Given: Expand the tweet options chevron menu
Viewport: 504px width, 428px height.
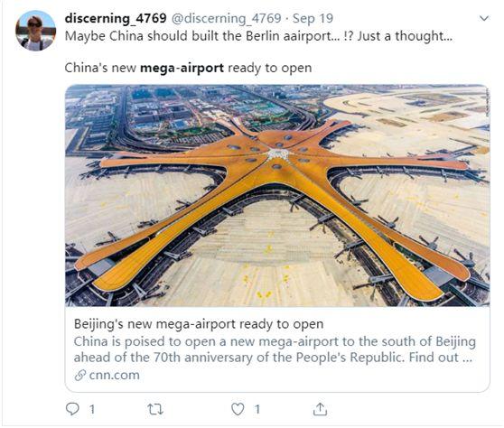Looking at the screenshot, I should tap(484, 18).
